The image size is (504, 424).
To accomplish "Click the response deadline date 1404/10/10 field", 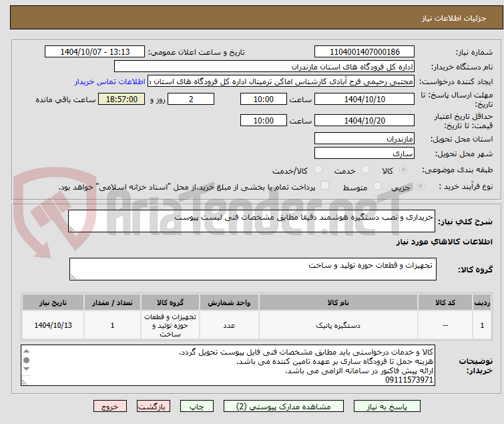I will 364,99.
